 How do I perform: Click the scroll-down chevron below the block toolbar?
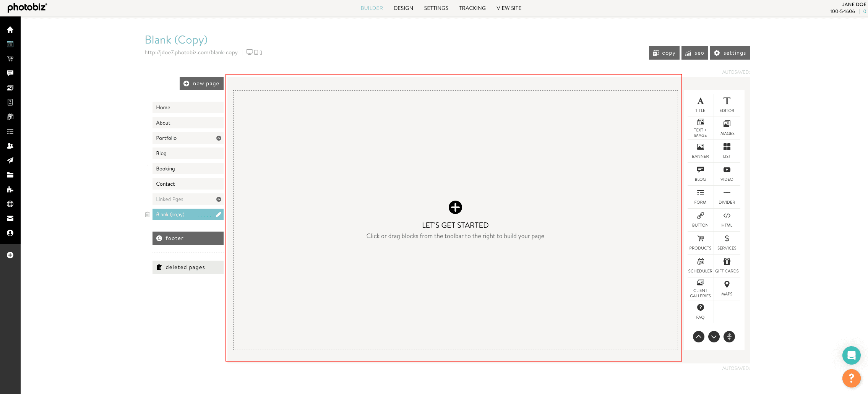click(714, 337)
